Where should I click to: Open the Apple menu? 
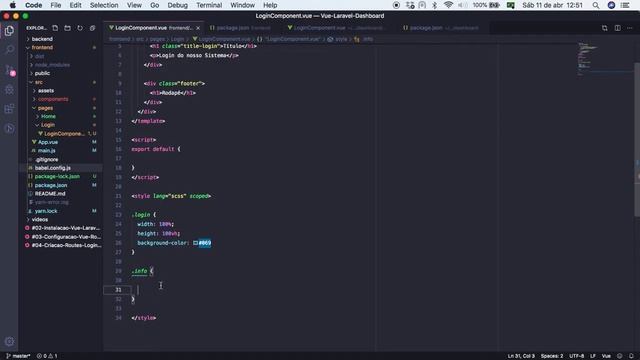pos(13,5)
